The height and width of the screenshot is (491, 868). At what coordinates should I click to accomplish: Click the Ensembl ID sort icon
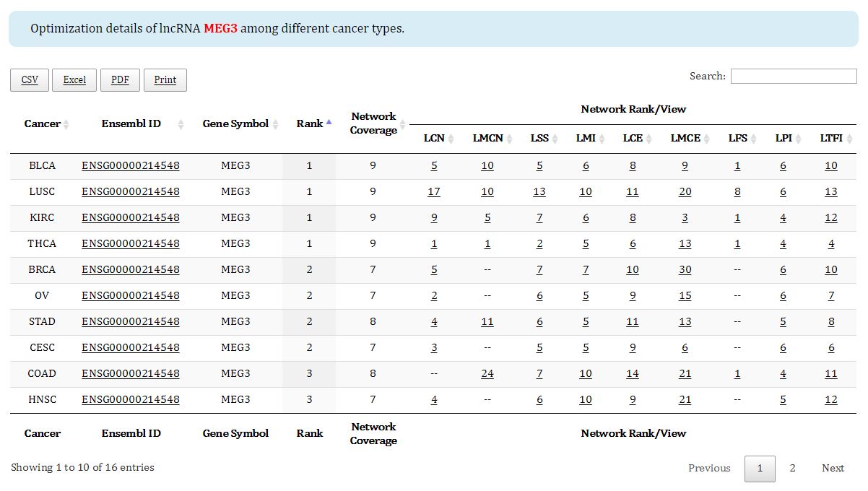coord(181,124)
